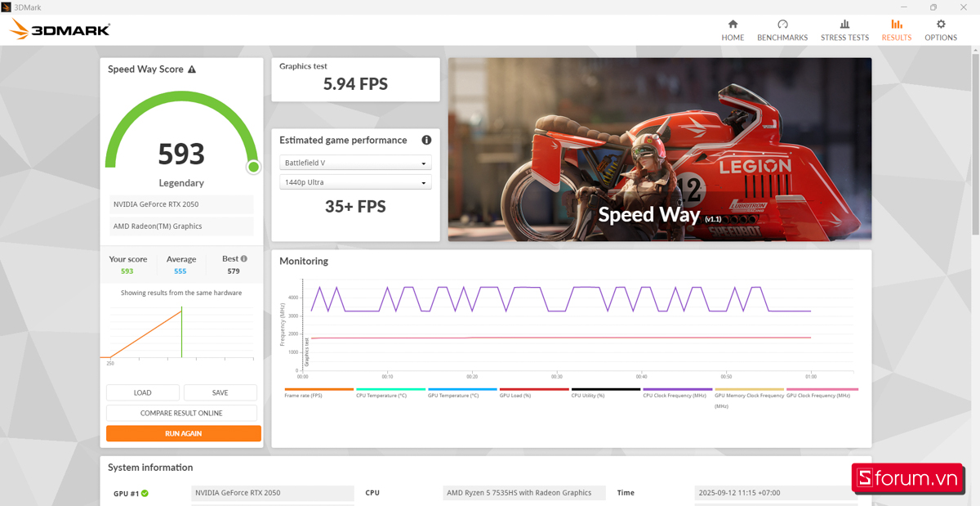Click the 5.94 FPS graphics test result
The width and height of the screenshot is (980, 506).
[x=355, y=83]
